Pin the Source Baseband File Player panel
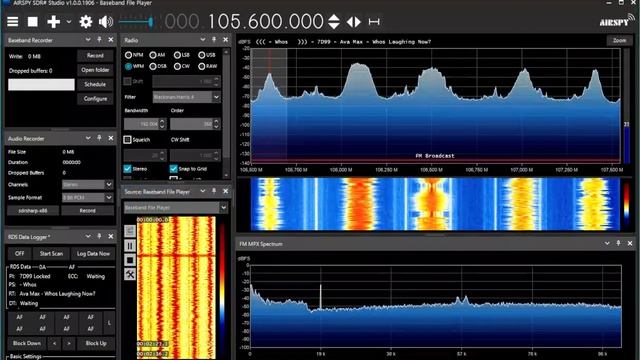The height and width of the screenshot is (360, 640). 214,191
